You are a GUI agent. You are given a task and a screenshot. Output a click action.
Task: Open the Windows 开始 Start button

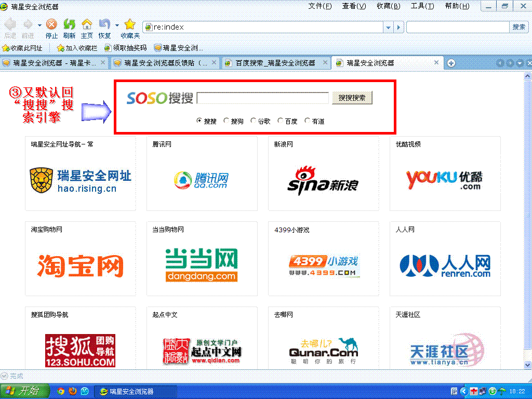pyautogui.click(x=25, y=391)
